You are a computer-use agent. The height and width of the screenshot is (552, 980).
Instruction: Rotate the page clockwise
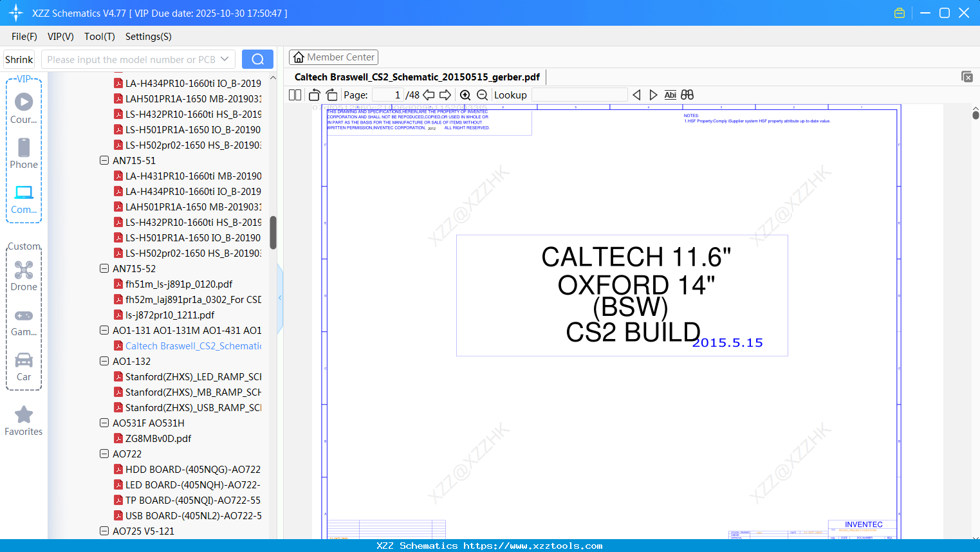click(331, 95)
